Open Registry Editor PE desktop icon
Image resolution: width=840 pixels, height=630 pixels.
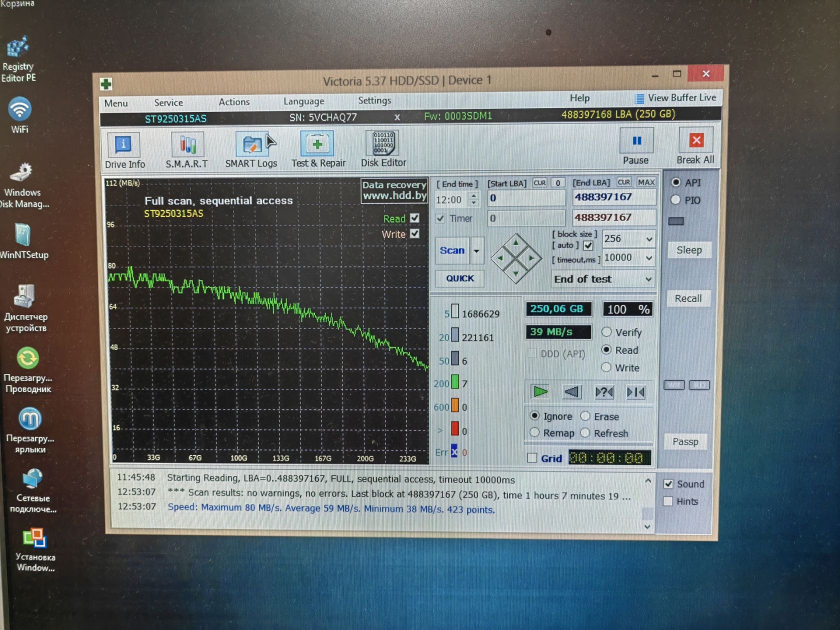(18, 59)
